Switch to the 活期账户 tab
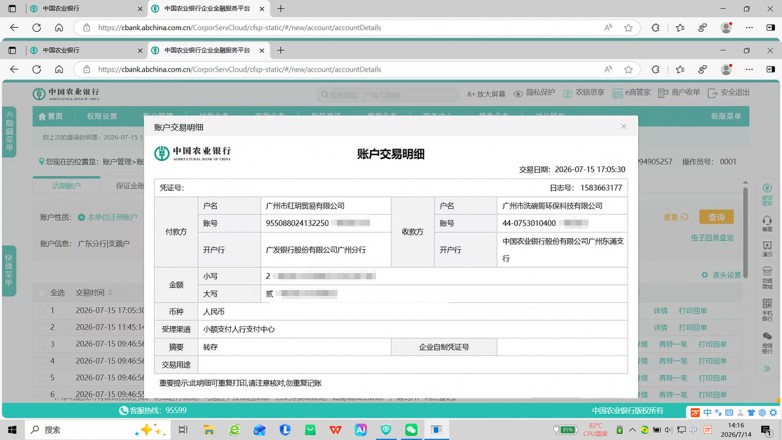 point(66,186)
